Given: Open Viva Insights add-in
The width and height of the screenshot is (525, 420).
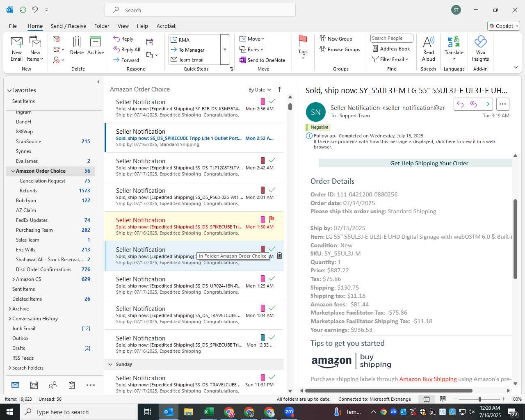Looking at the screenshot, I should 480,49.
